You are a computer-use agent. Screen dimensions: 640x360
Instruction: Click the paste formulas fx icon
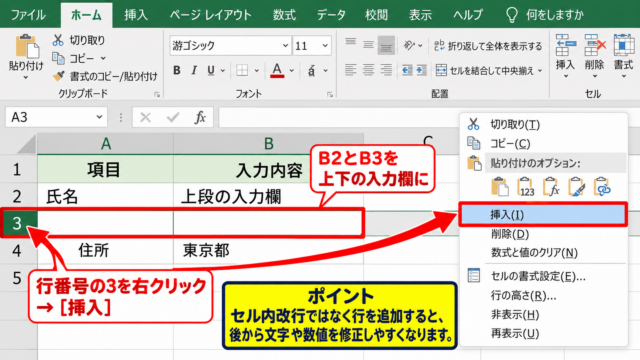pos(551,187)
